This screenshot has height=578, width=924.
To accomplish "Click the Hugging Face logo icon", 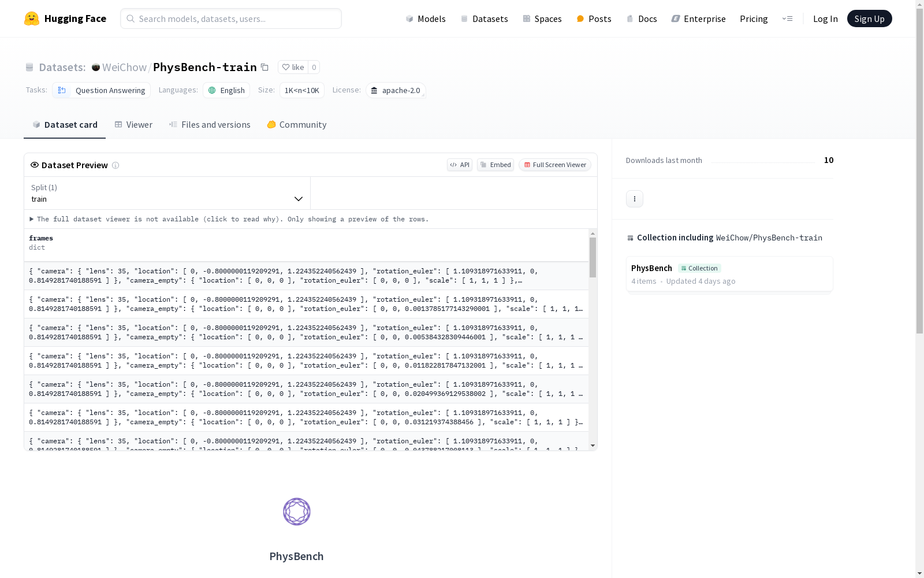I will 32,18.
